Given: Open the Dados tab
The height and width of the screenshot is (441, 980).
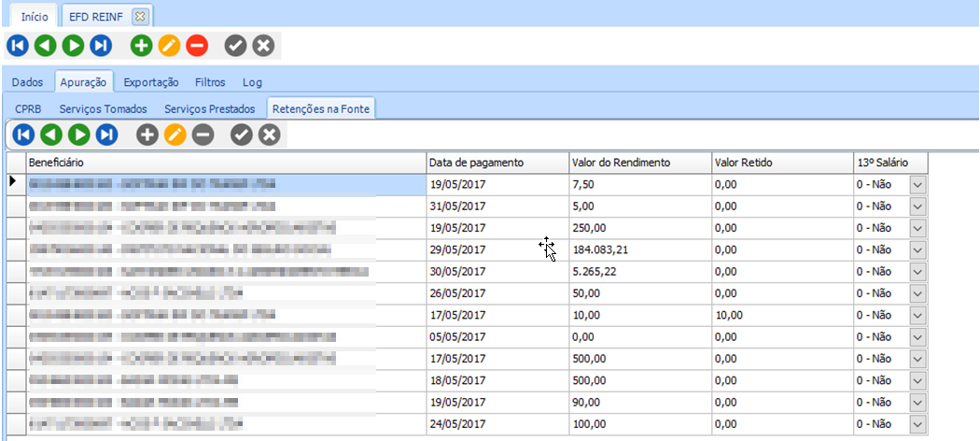Looking at the screenshot, I should 27,82.
